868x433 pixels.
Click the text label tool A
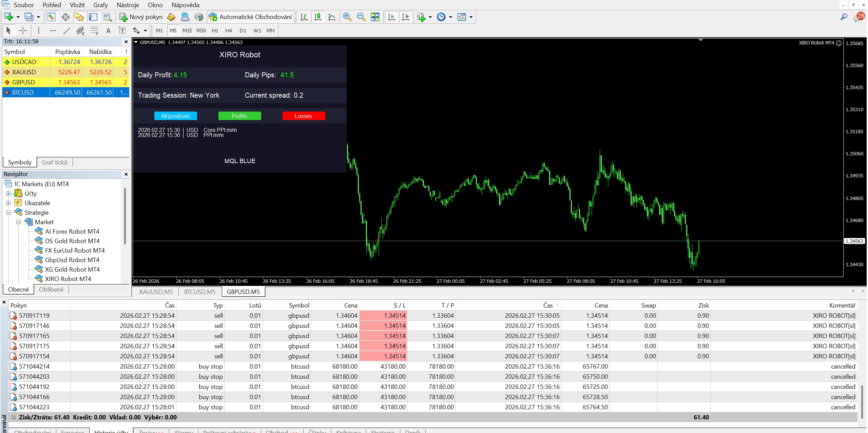click(108, 31)
